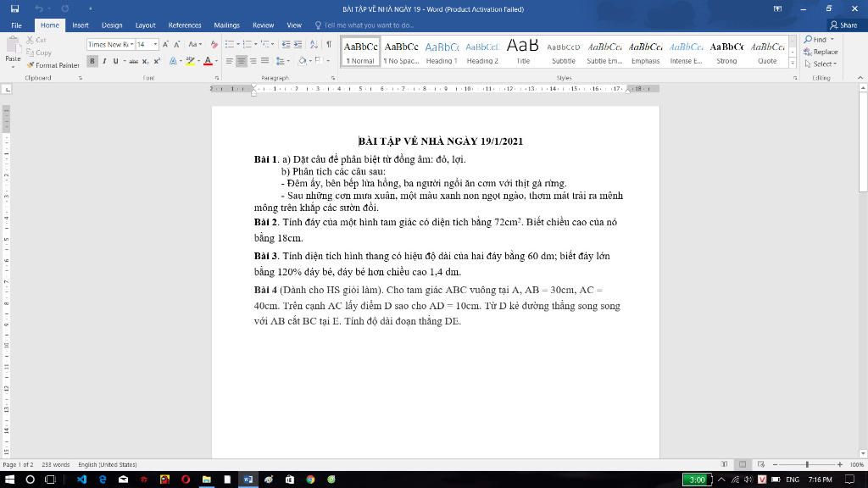Click the Subscript icon
This screenshot has height=488, width=868.
click(145, 61)
